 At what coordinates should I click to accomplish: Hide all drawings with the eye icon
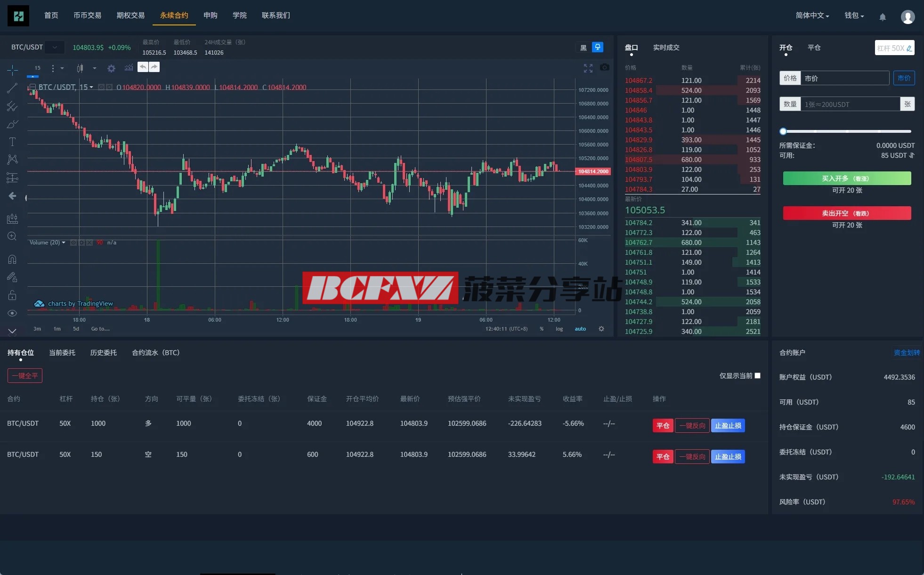coord(12,313)
